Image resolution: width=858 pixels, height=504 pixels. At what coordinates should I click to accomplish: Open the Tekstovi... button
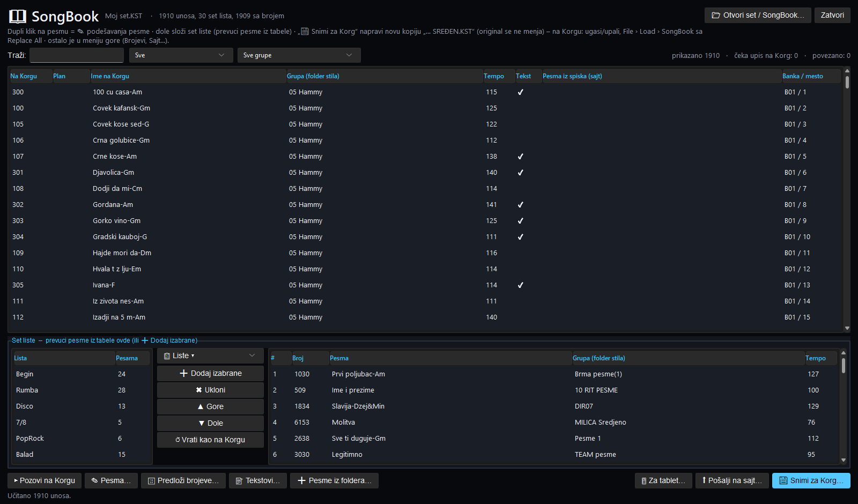258,480
